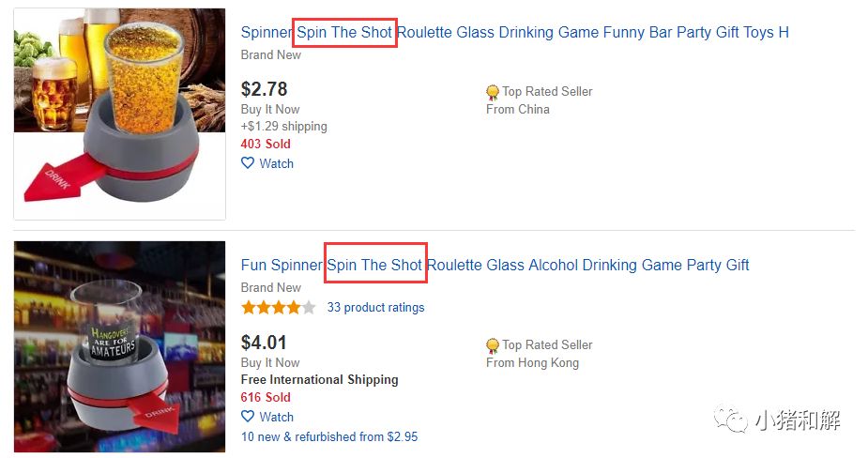Open the "33 product ratings" link
This screenshot has width=868, height=458.
(375, 307)
